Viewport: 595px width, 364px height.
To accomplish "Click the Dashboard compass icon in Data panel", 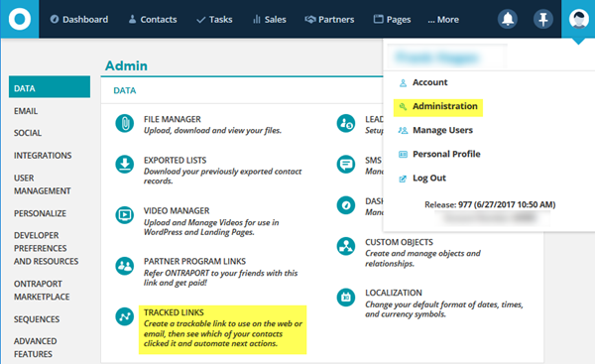I will 346,205.
